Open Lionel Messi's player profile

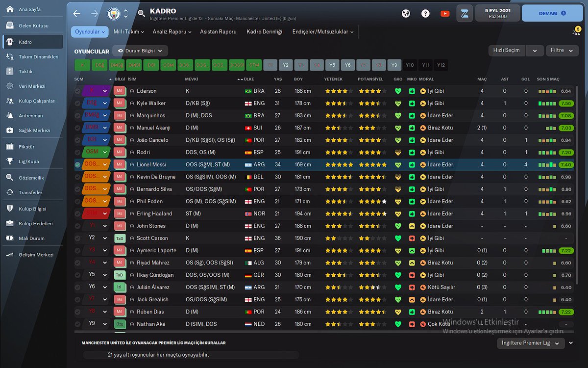[151, 165]
